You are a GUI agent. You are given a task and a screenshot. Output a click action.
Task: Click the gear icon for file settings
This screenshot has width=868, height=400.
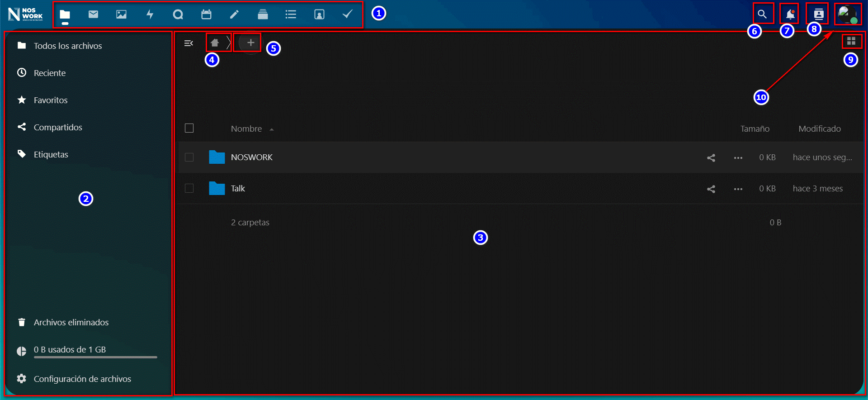click(22, 378)
